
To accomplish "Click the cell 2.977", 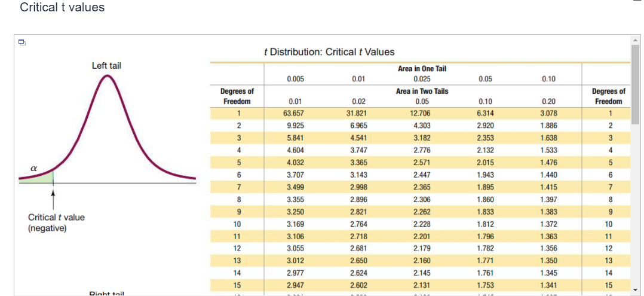I will click(295, 272).
